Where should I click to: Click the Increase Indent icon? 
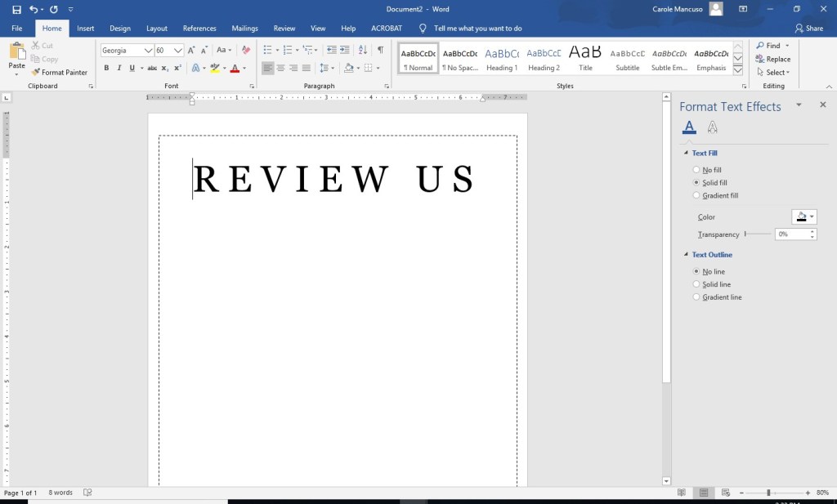tap(345, 50)
